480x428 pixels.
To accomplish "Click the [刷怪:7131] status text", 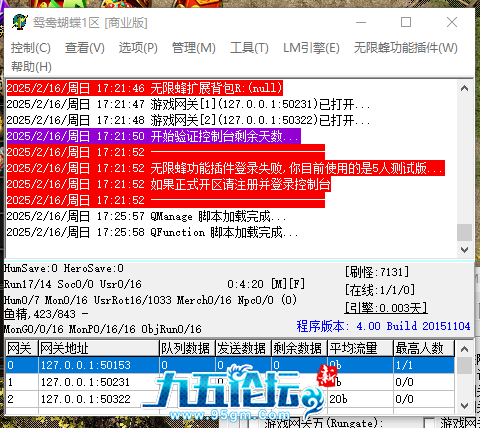I will click(377, 272).
